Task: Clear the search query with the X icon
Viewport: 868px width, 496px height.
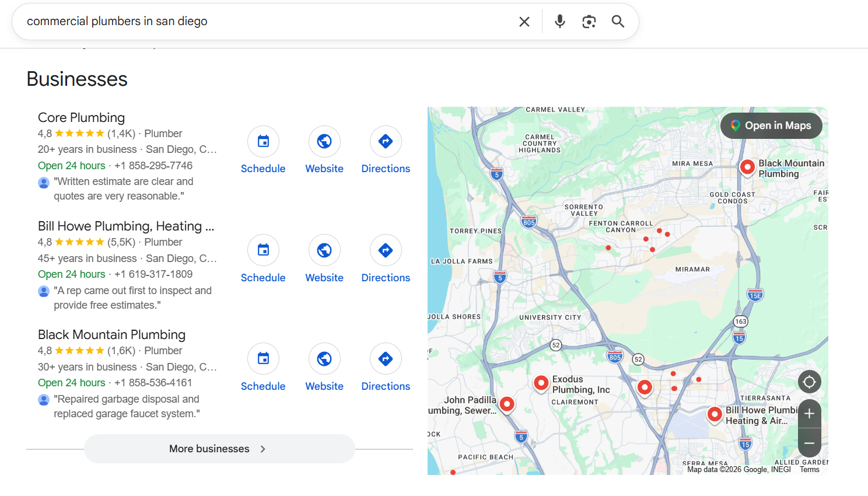Action: coord(524,22)
